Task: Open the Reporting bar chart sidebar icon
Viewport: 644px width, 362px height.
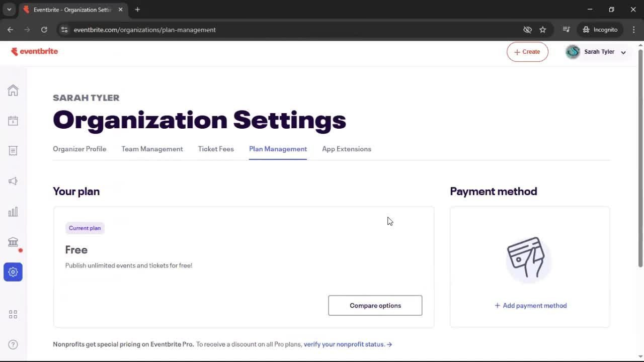Action: (x=13, y=212)
